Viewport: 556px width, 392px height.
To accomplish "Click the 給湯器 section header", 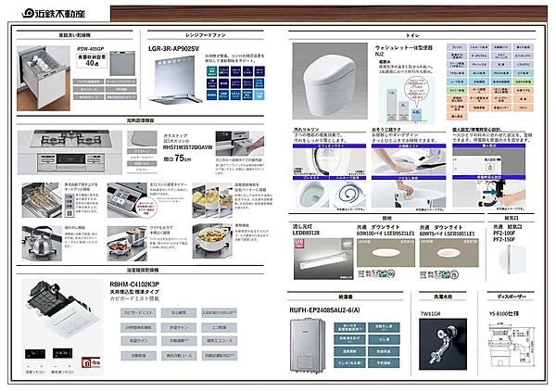I will (346, 297).
